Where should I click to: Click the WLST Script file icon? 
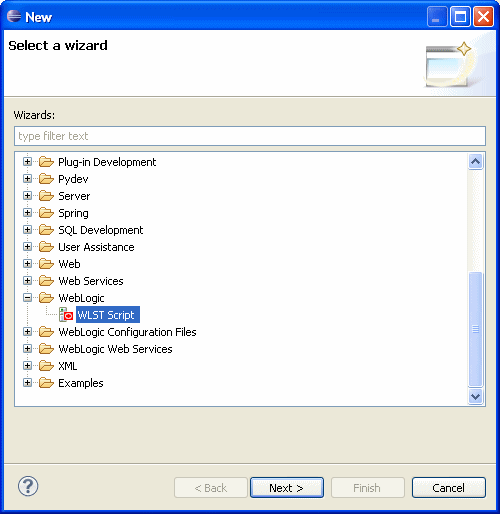[66, 315]
